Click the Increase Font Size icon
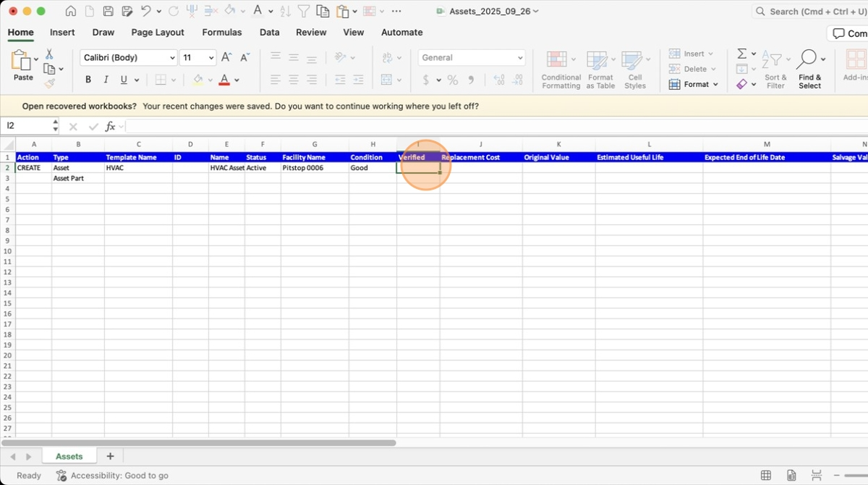 click(x=226, y=58)
